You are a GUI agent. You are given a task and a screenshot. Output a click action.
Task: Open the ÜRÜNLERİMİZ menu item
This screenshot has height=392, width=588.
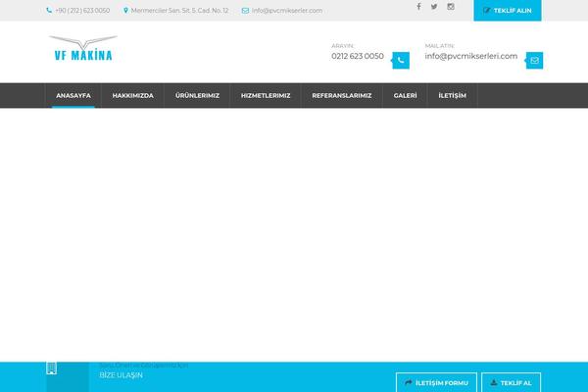[x=197, y=96]
